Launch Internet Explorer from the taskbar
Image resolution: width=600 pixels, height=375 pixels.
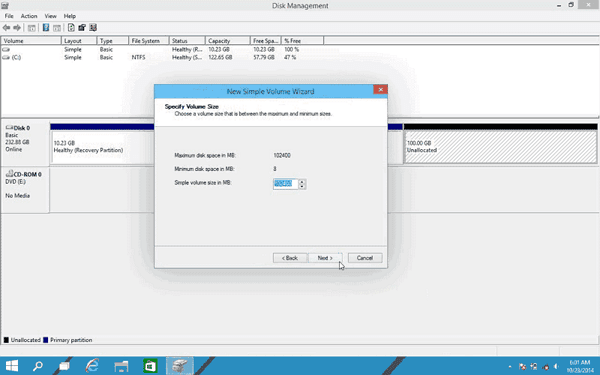point(92,366)
